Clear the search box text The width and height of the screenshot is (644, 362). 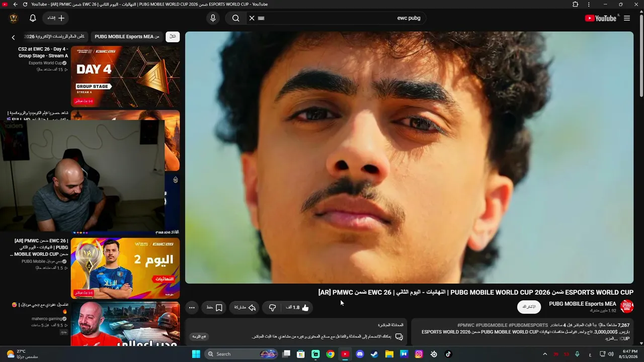pos(252,18)
